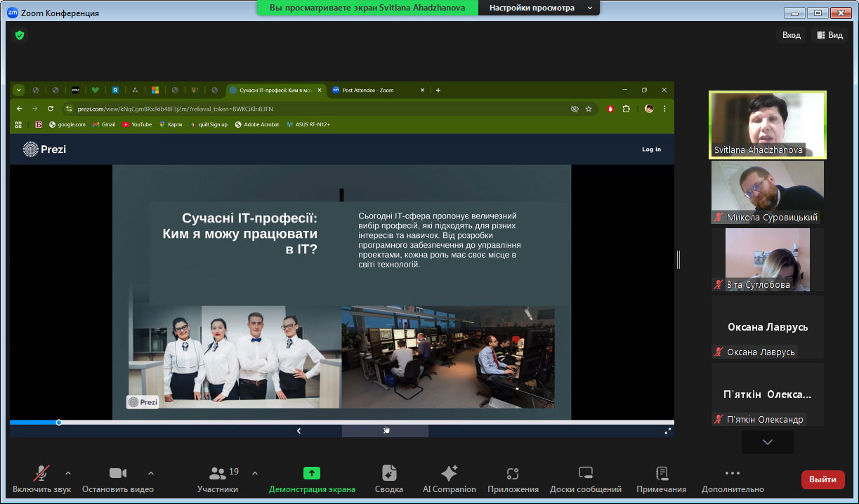The image size is (859, 504).
Task: Expand video options arrow beside camera
Action: pos(151,473)
